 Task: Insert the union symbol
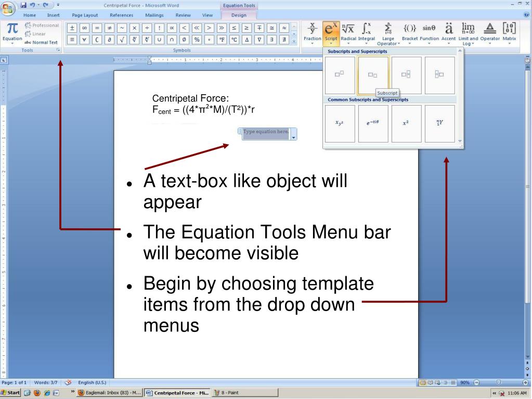(x=159, y=40)
